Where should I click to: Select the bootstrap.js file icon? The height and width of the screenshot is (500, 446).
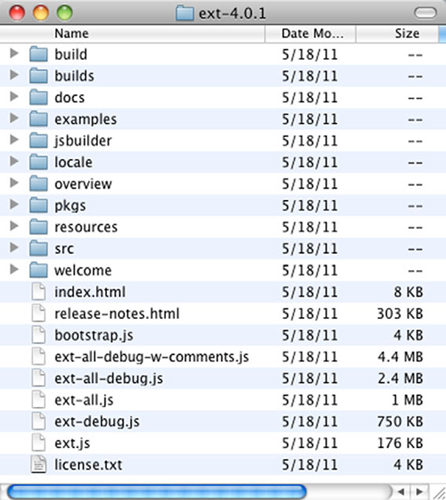[38, 335]
